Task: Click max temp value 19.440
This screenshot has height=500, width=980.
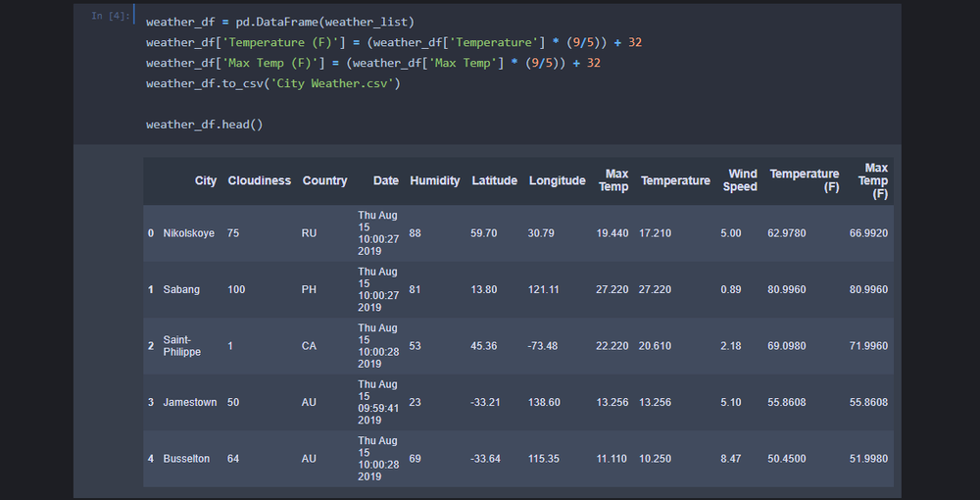Action: coord(612,233)
